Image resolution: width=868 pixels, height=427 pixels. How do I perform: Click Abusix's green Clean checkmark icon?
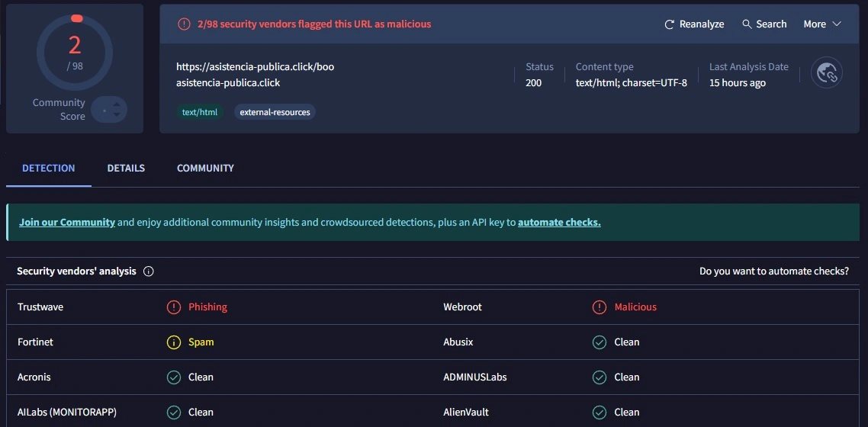coord(600,342)
